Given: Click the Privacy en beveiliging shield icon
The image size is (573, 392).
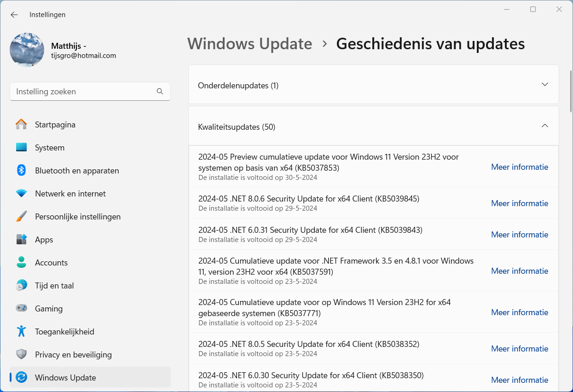Looking at the screenshot, I should point(21,355).
